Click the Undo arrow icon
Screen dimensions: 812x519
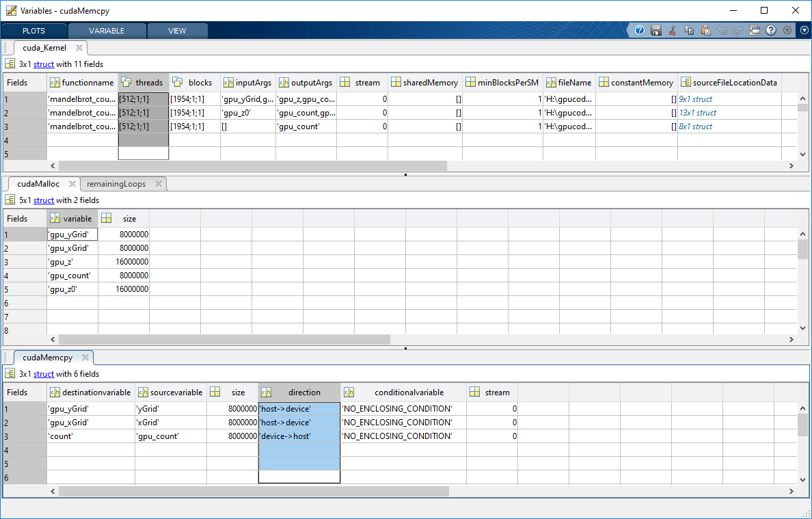click(722, 30)
